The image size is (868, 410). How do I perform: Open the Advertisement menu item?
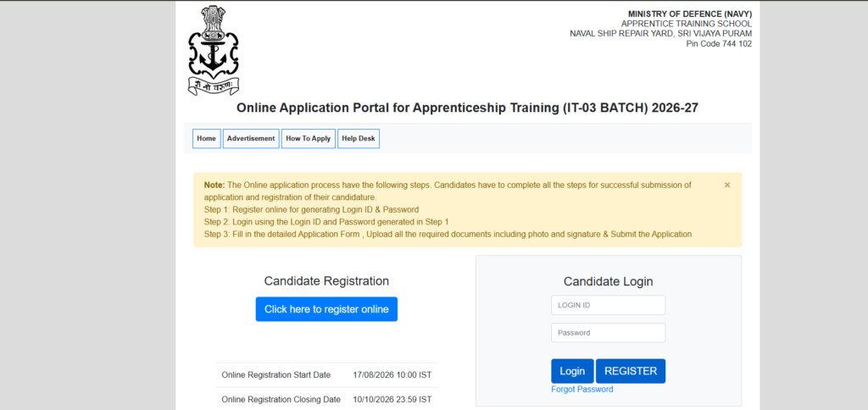click(x=251, y=138)
